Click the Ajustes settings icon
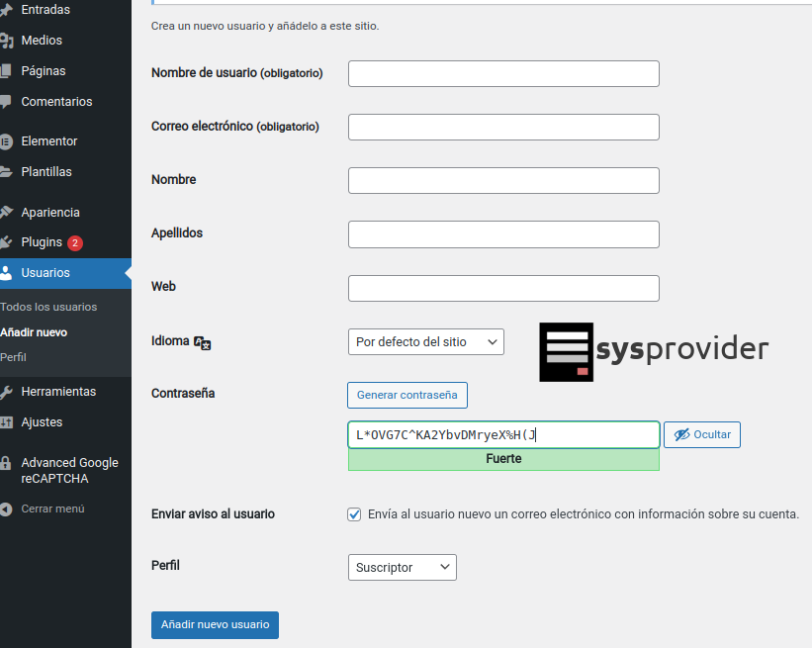Image resolution: width=812 pixels, height=648 pixels. pyautogui.click(x=5, y=422)
